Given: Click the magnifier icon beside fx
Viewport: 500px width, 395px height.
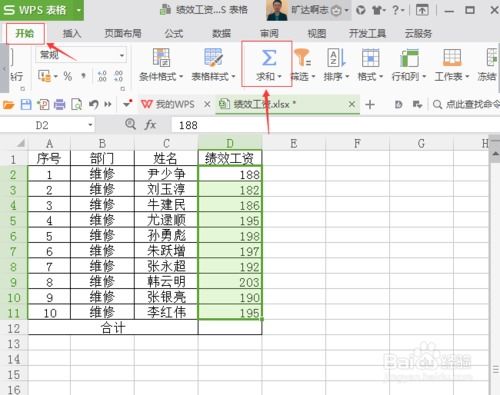Looking at the screenshot, I should 130,124.
